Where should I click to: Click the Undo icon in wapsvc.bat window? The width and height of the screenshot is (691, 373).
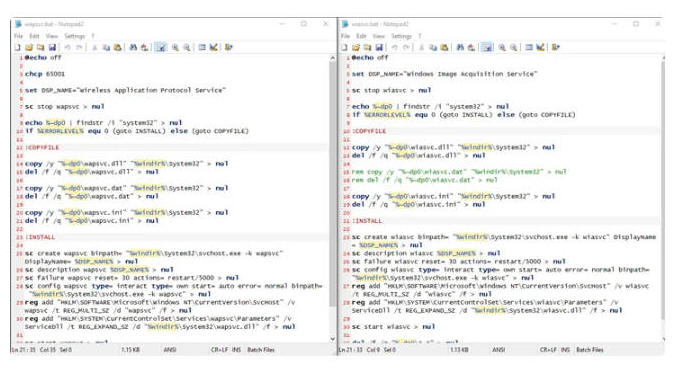pyautogui.click(x=67, y=47)
